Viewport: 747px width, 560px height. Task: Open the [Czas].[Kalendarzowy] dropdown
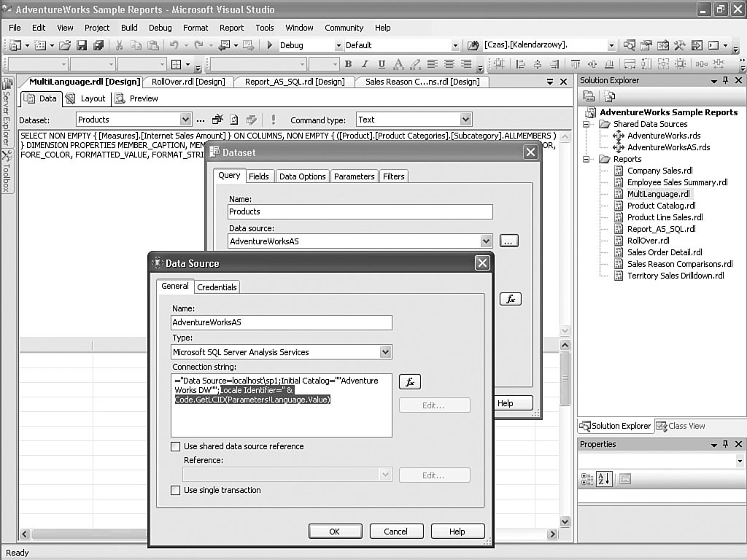point(611,46)
